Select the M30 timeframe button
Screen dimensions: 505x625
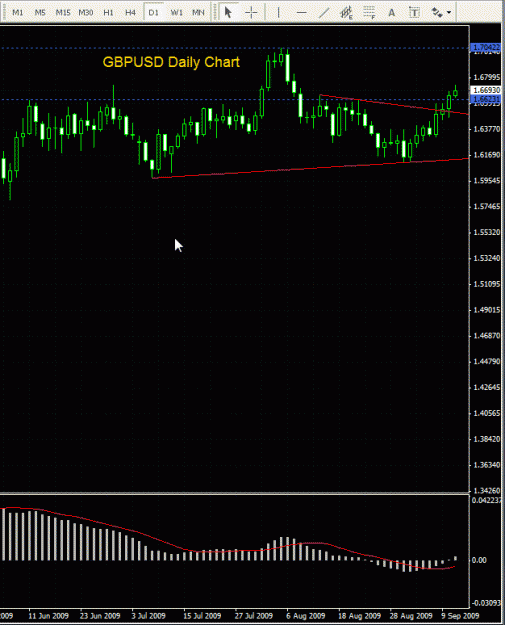pos(85,12)
